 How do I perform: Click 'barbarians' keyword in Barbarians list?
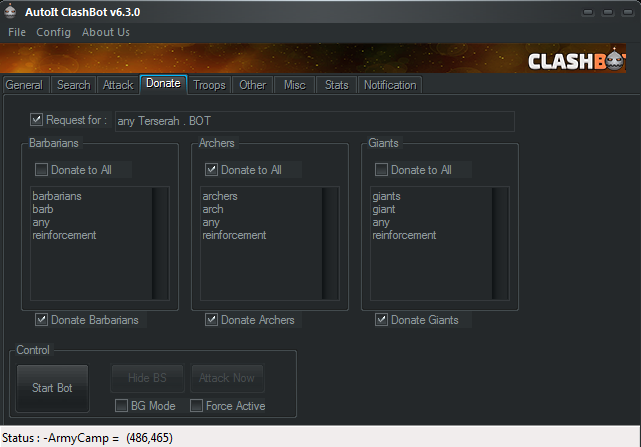click(57, 196)
